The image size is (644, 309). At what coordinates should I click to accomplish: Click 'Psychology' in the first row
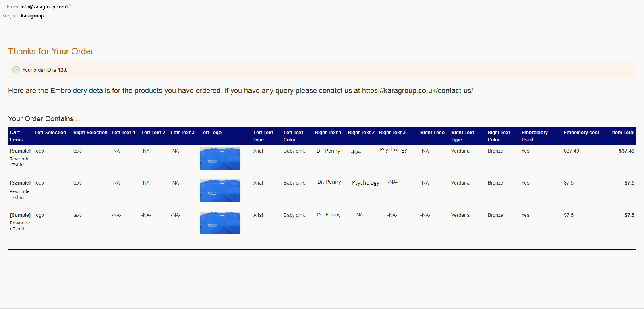[393, 150]
